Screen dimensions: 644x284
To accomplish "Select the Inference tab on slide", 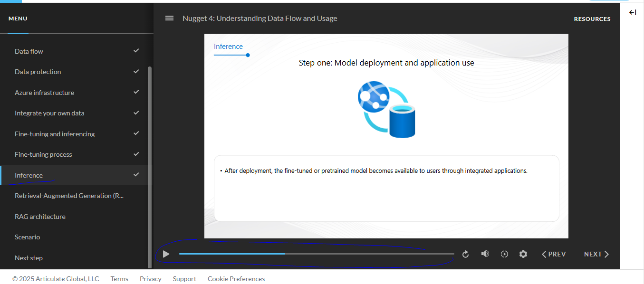I will pos(228,47).
